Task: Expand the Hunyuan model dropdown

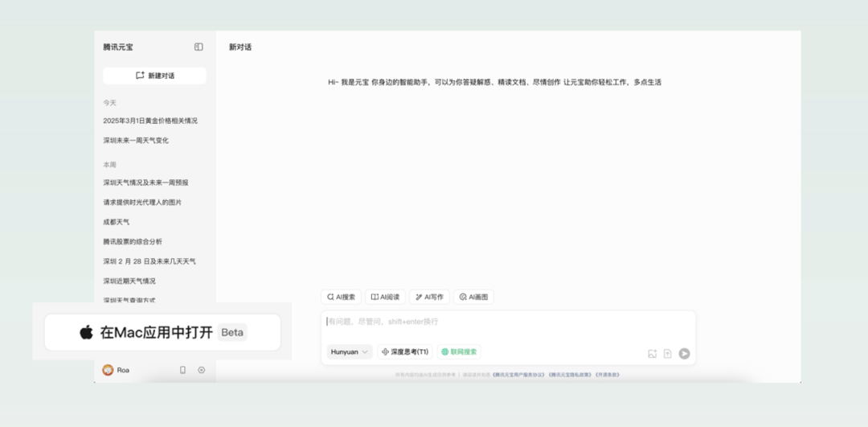Action: [350, 352]
